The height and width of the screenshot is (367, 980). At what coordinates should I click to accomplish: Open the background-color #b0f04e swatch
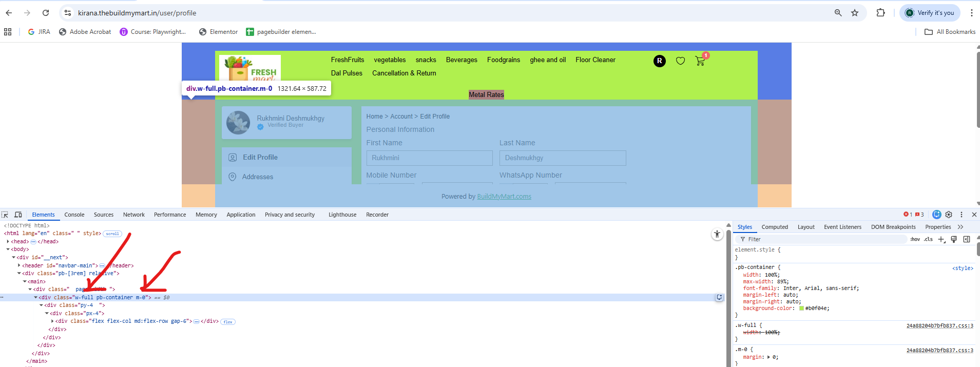pyautogui.click(x=801, y=308)
